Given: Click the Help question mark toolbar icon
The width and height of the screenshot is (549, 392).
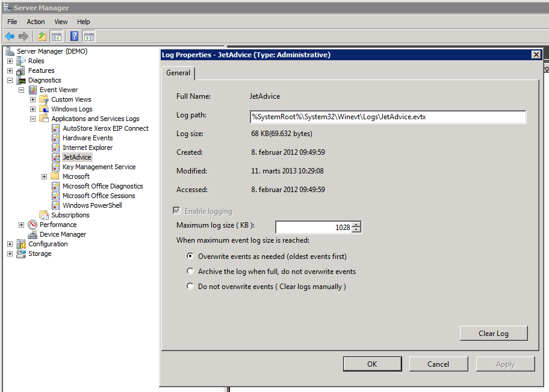Looking at the screenshot, I should tap(74, 37).
